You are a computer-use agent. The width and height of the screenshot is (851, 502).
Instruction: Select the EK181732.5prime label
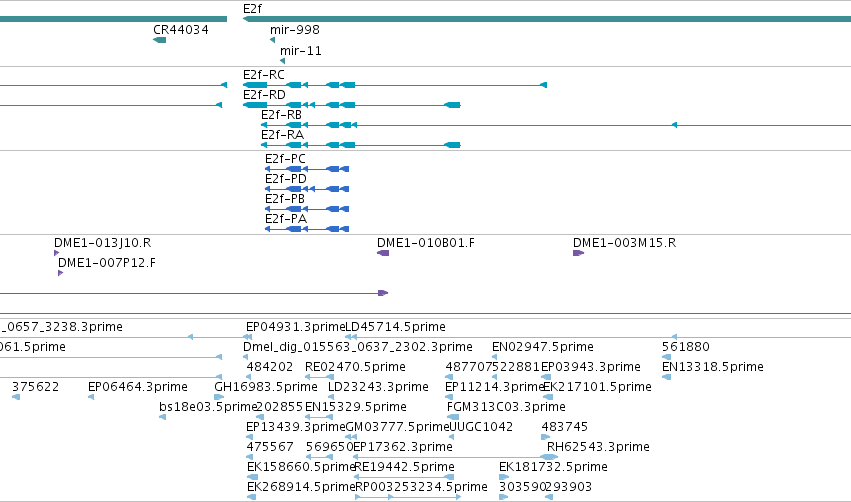tap(553, 468)
